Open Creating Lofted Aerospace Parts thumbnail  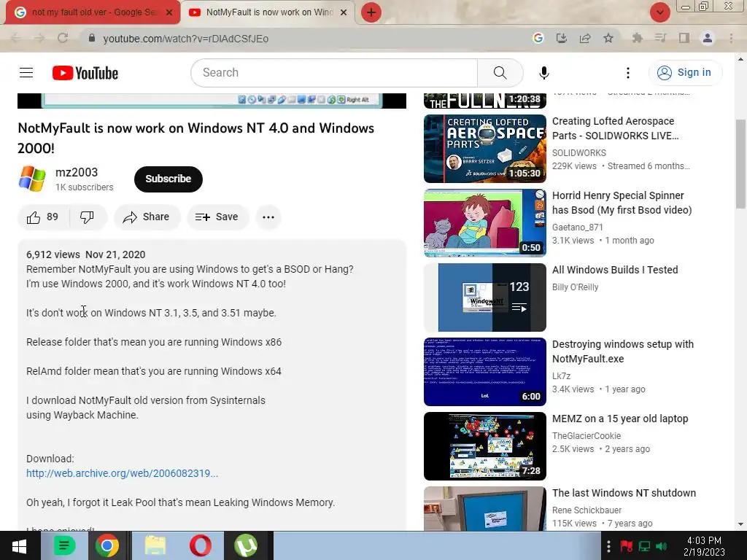point(485,149)
